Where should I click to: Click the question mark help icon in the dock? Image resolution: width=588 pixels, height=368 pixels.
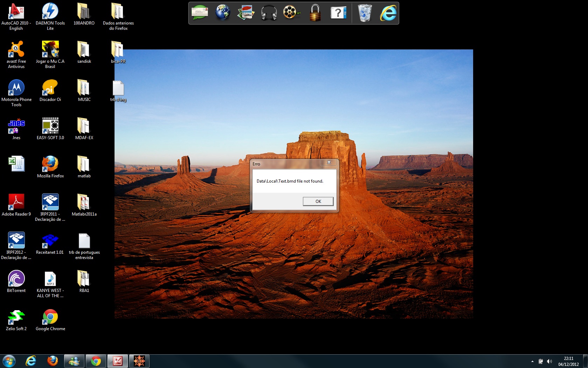338,13
